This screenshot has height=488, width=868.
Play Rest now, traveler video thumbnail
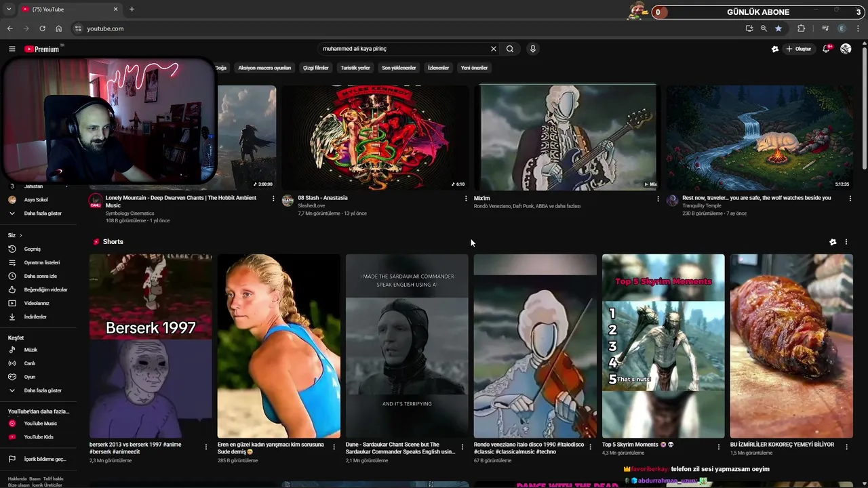[759, 137]
